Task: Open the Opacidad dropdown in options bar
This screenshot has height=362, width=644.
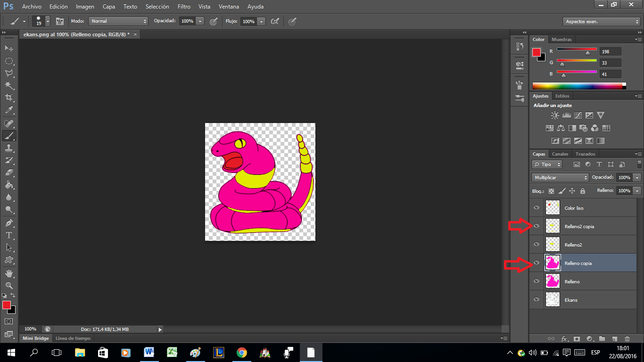Action: (x=200, y=21)
